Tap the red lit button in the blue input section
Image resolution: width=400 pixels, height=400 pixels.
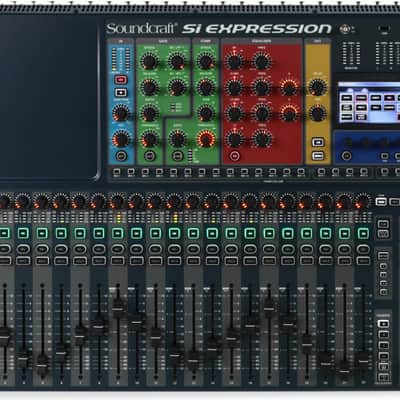121,80
